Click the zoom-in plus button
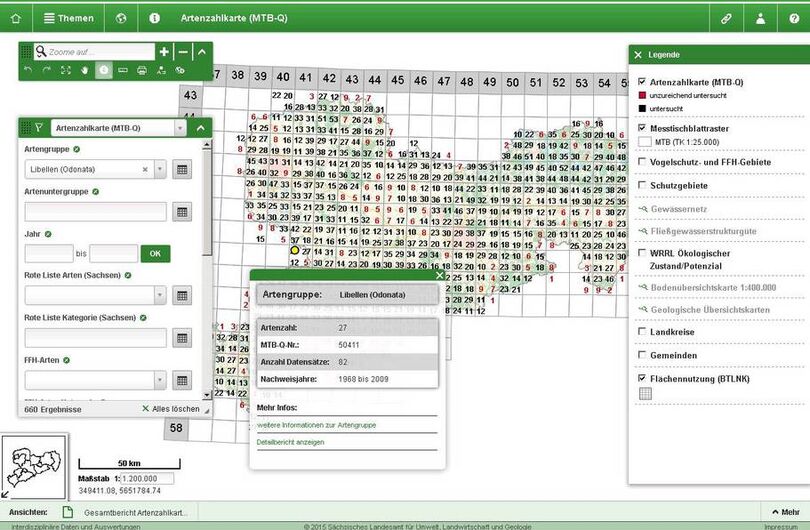This screenshot has width=810, height=530. (164, 52)
